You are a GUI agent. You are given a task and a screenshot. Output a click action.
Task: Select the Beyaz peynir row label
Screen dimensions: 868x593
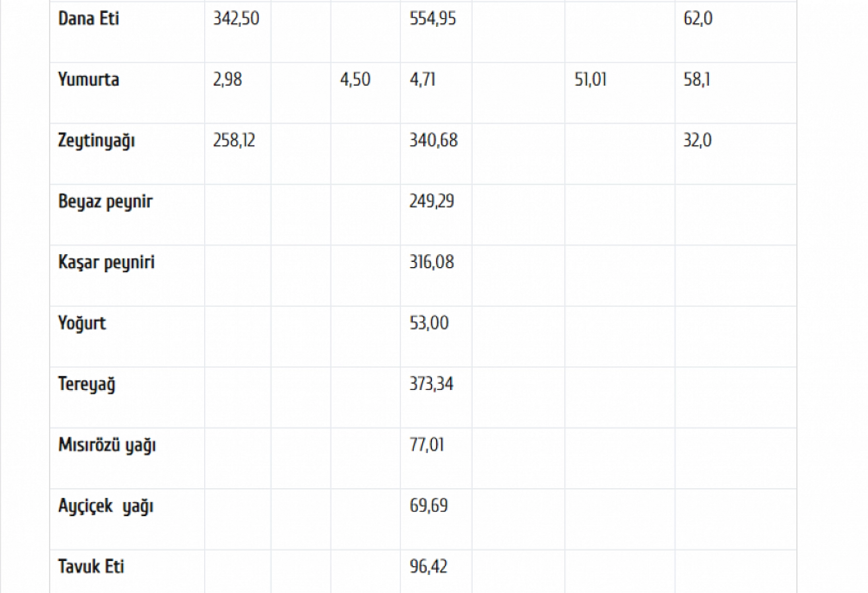tap(105, 202)
